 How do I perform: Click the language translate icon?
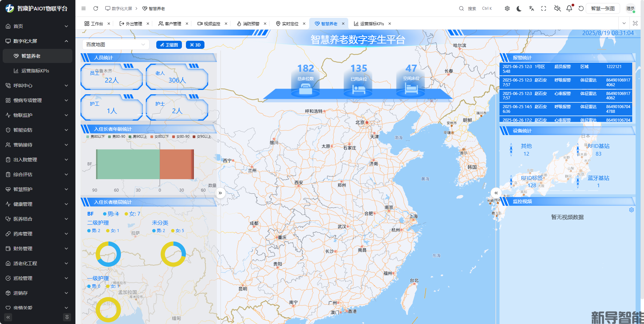[532, 8]
